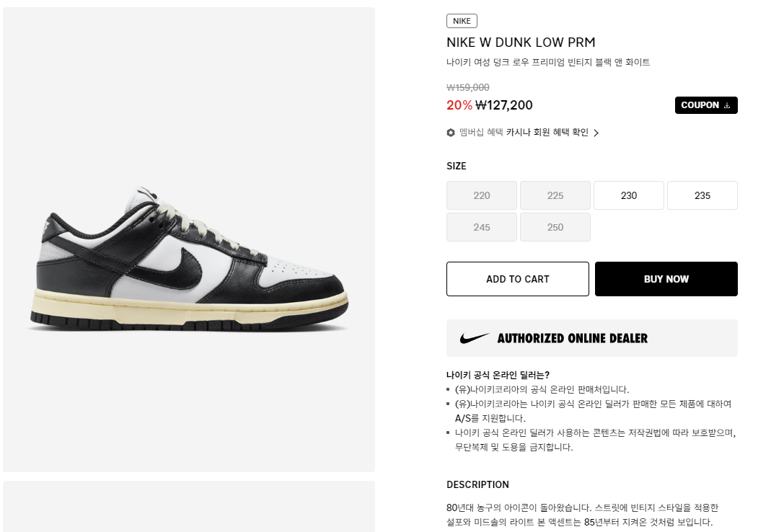Click the download icon on COUPON button

pos(727,105)
